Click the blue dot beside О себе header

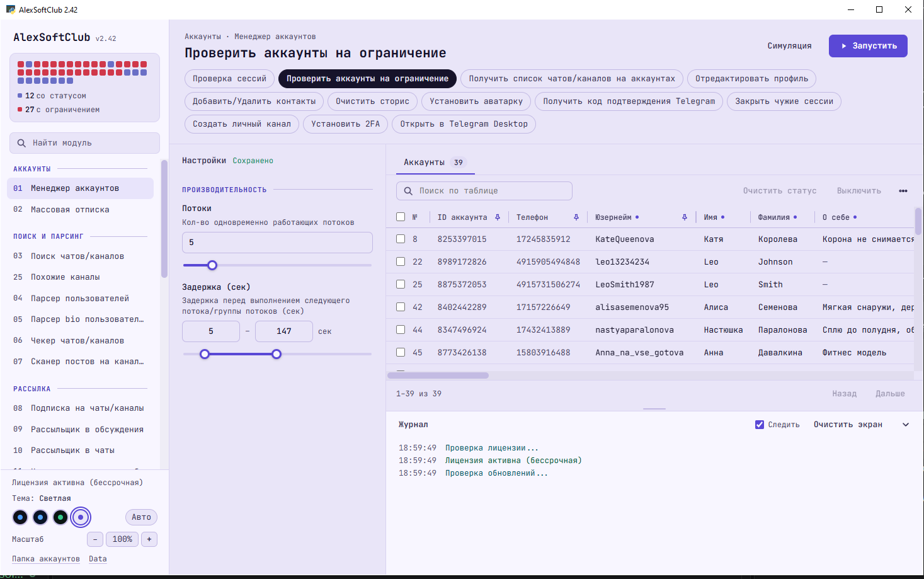click(x=855, y=217)
